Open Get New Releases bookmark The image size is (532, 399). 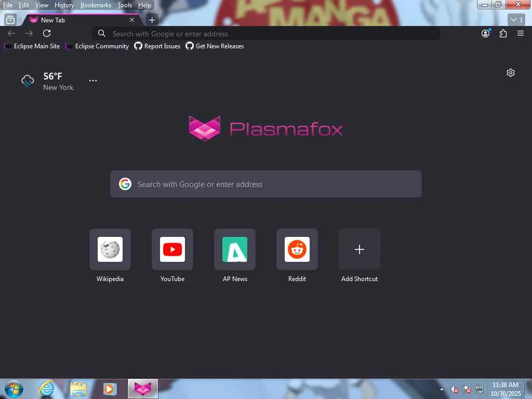(215, 46)
